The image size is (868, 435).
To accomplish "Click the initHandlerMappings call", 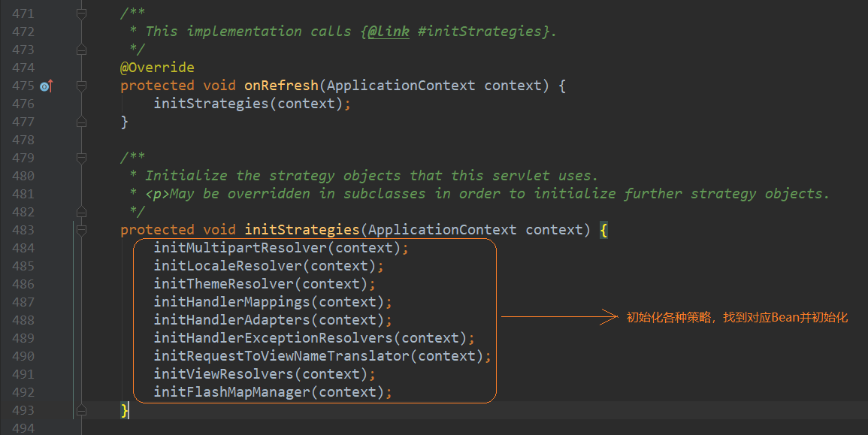I will (x=234, y=302).
